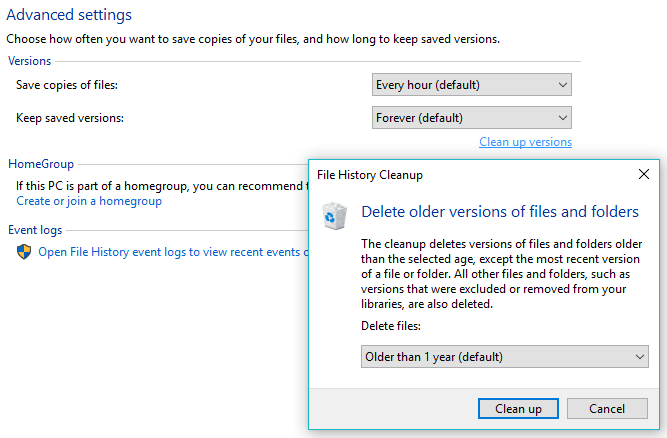Click the 'Delete older versions of files and folders' heading
This screenshot has height=438, width=667.
click(500, 211)
